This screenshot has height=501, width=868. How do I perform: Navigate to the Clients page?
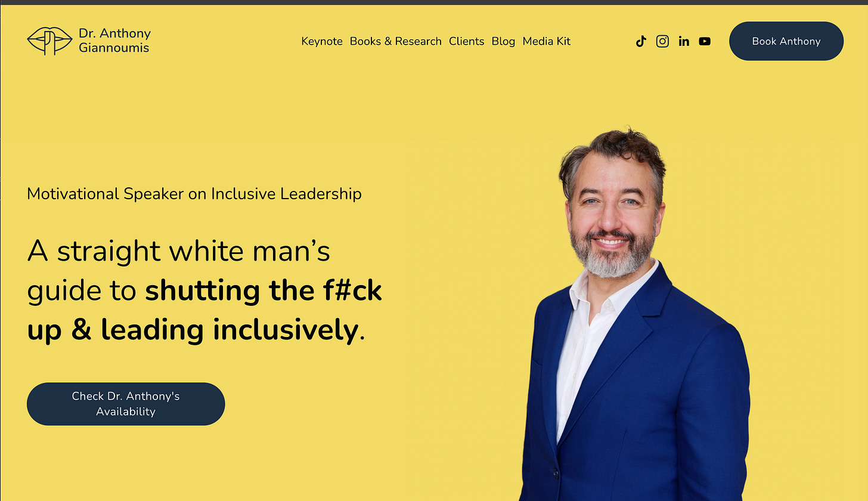coord(467,41)
